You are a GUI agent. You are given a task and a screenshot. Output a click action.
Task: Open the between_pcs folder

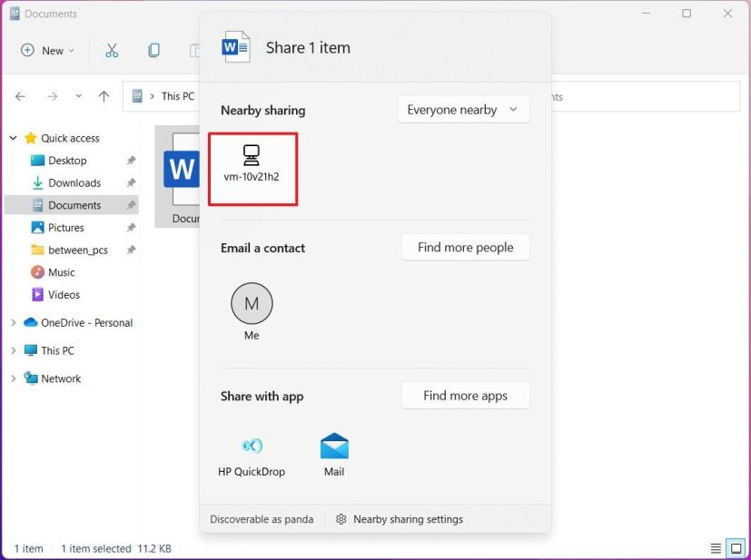click(x=77, y=250)
